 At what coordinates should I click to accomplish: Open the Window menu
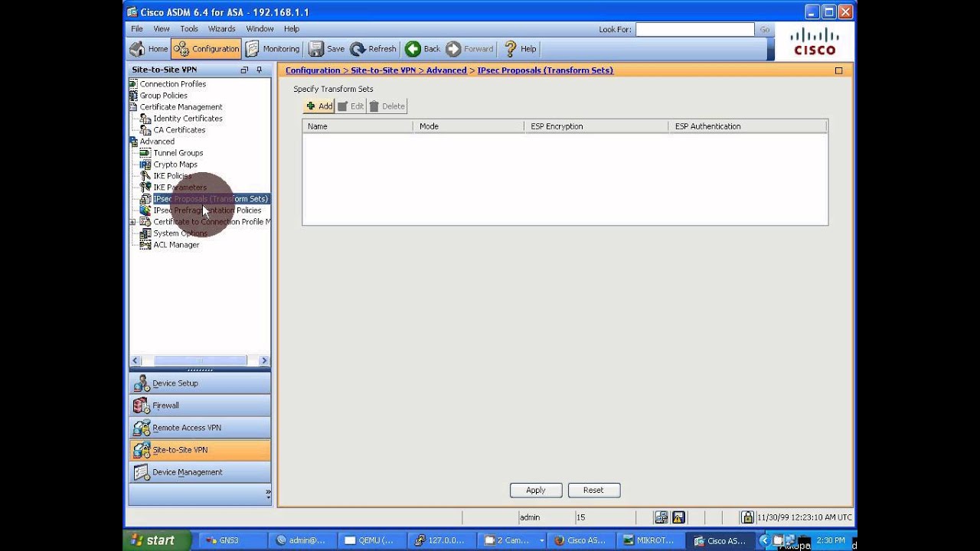260,29
